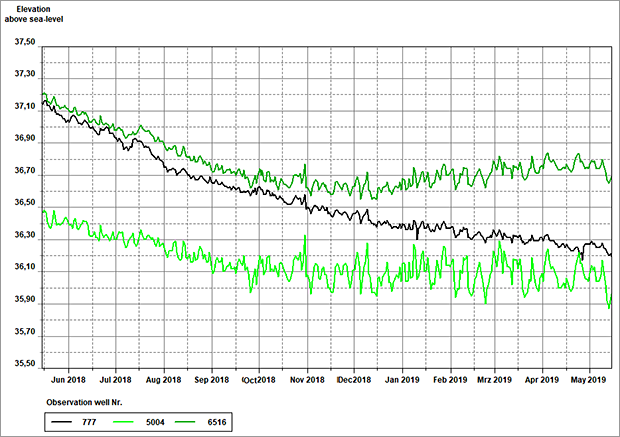Select the Oct 2018 axis label
The width and height of the screenshot is (620, 437).
click(259, 380)
